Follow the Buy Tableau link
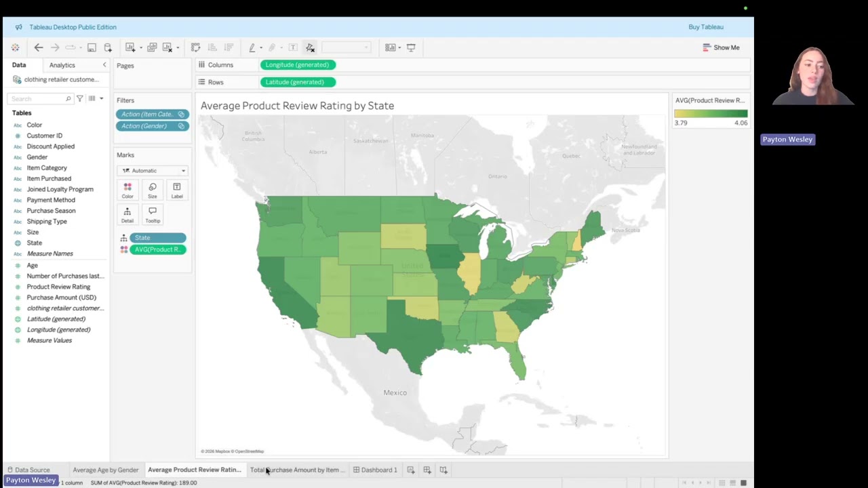The image size is (868, 488). (706, 27)
